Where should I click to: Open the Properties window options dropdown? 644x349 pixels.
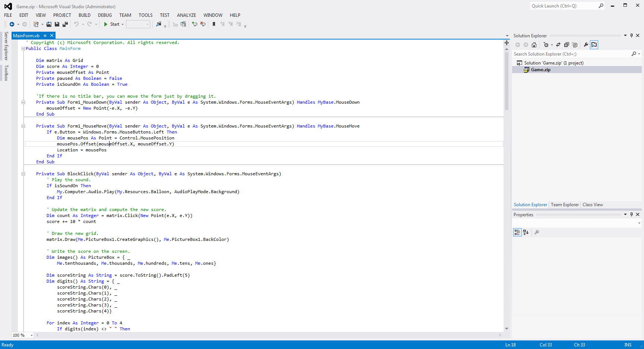point(625,215)
